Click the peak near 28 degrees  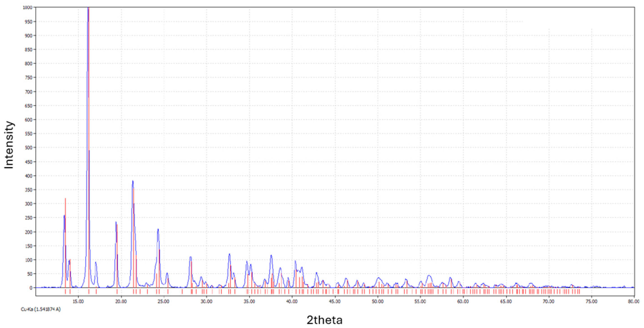pos(191,258)
